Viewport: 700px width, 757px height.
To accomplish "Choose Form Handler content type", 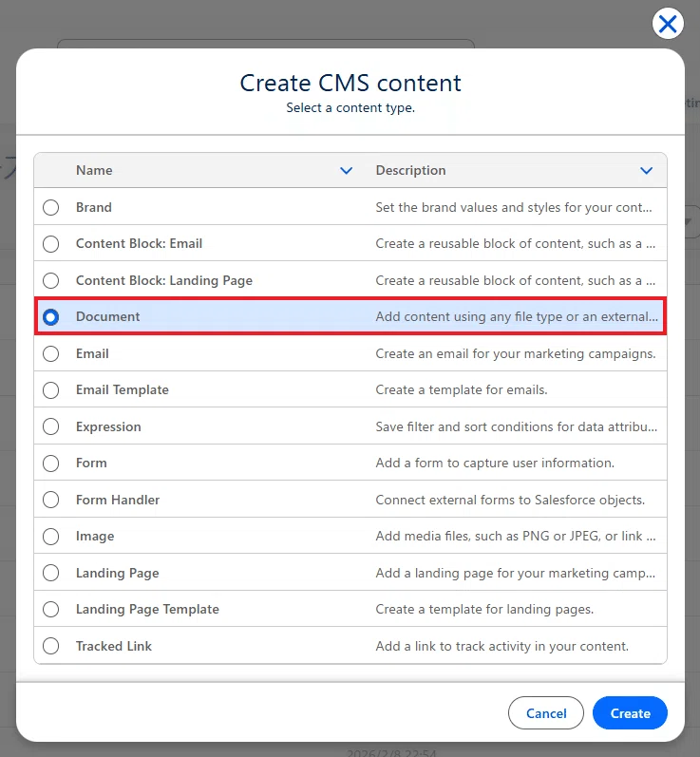I will pos(50,500).
